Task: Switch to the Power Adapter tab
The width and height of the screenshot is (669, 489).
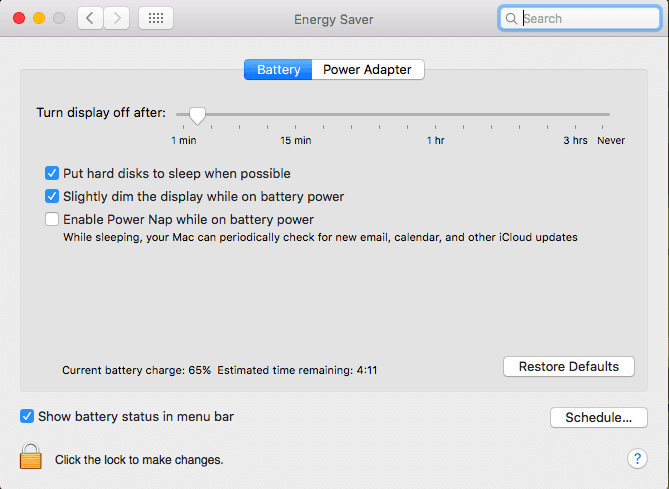Action: [368, 70]
